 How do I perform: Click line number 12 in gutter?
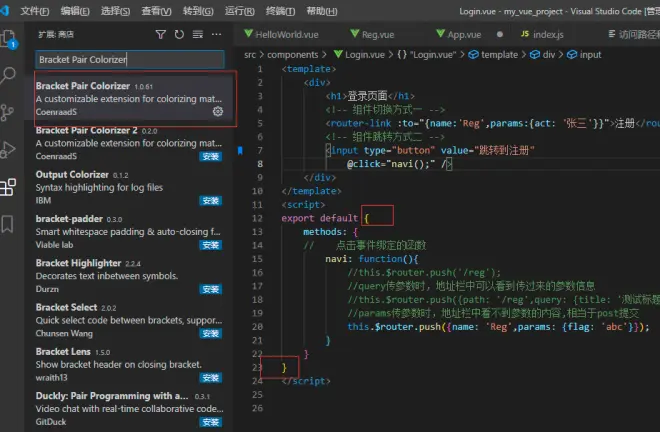(x=257, y=218)
